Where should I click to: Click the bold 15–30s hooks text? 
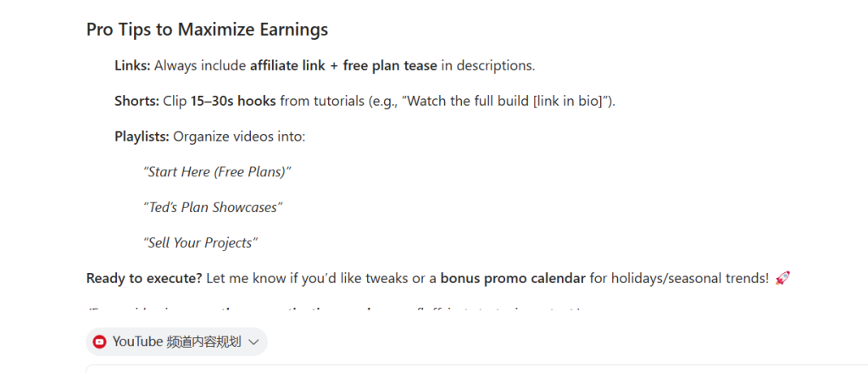tap(233, 101)
